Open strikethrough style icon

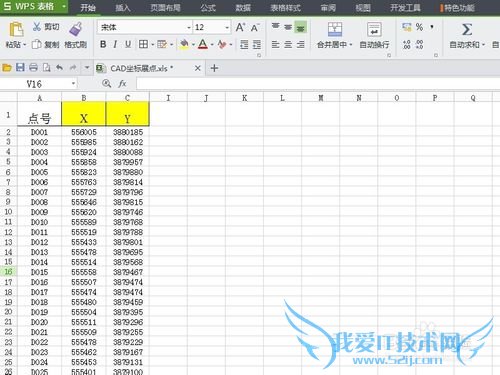(x=222, y=44)
